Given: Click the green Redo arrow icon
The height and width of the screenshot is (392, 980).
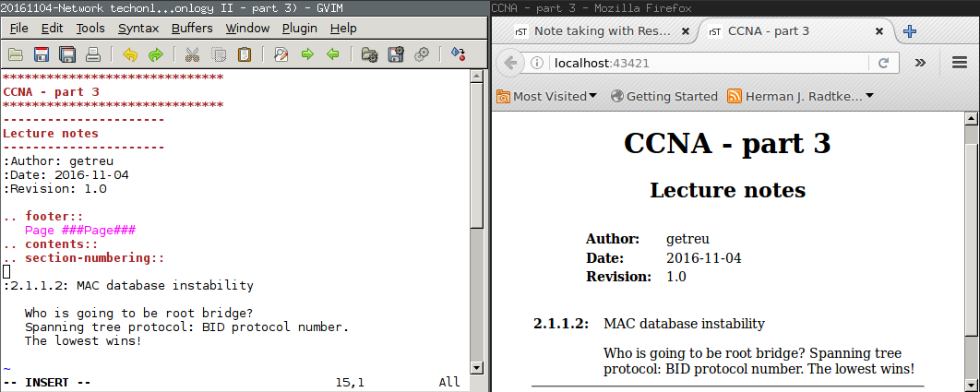Looking at the screenshot, I should [x=155, y=54].
